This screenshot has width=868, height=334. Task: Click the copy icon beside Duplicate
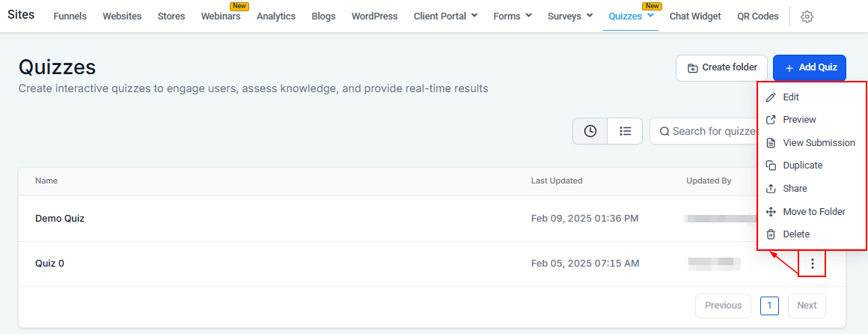[x=771, y=166]
